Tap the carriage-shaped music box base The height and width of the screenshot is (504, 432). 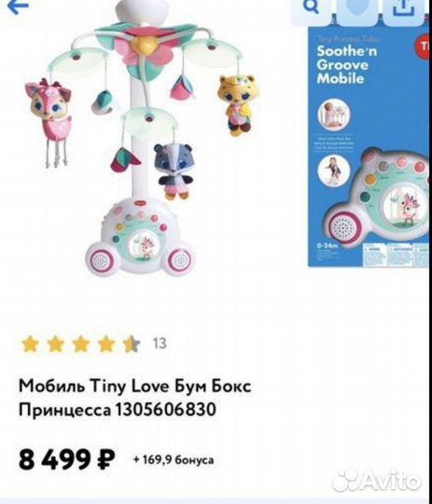(x=140, y=237)
